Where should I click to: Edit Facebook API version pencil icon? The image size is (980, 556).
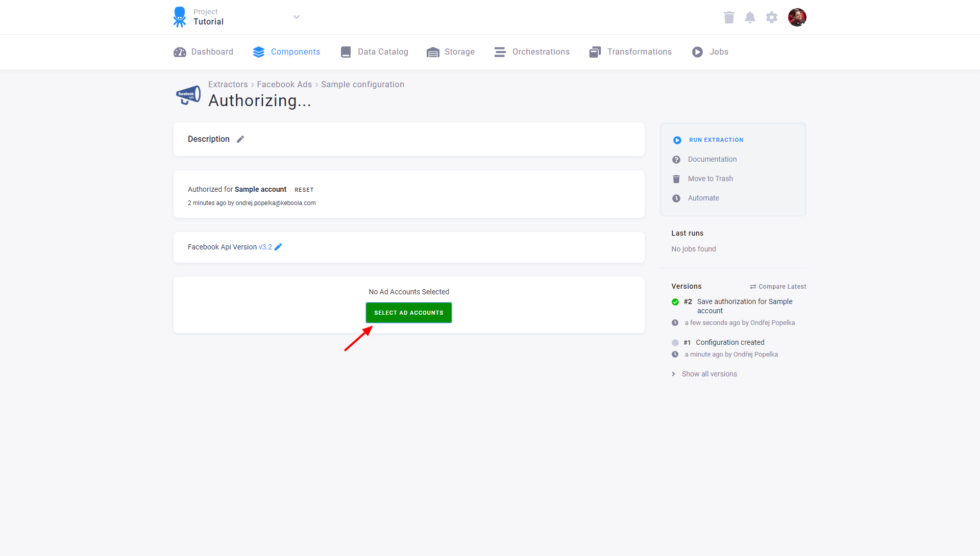point(278,247)
